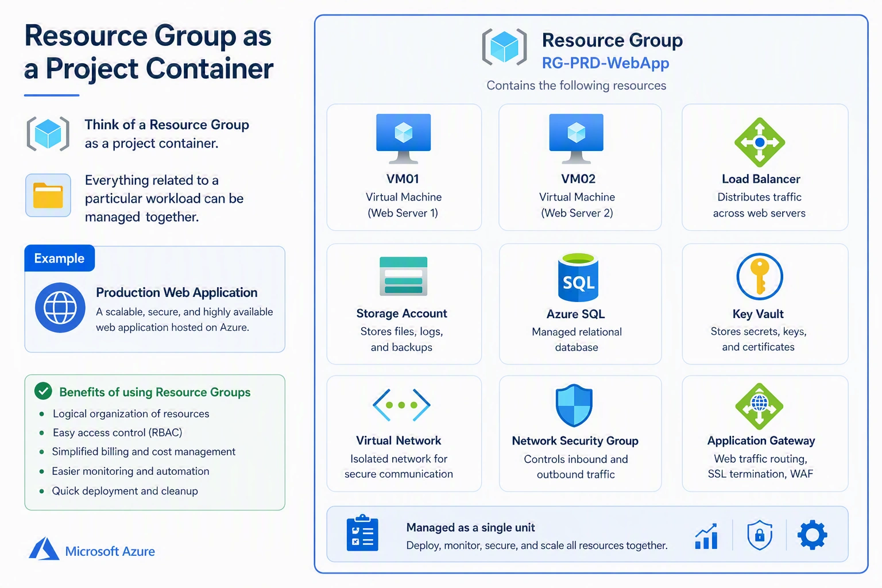882x588 pixels.
Task: Click the Key Vault key icon
Action: tap(760, 277)
